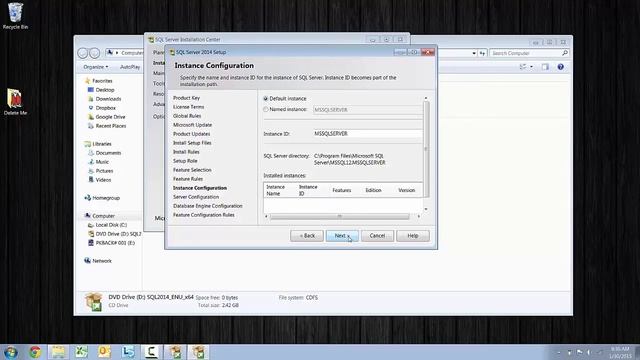This screenshot has width=640, height=360.
Task: Toggle the Explorer preview pane icon
Action: pyautogui.click(x=545, y=67)
